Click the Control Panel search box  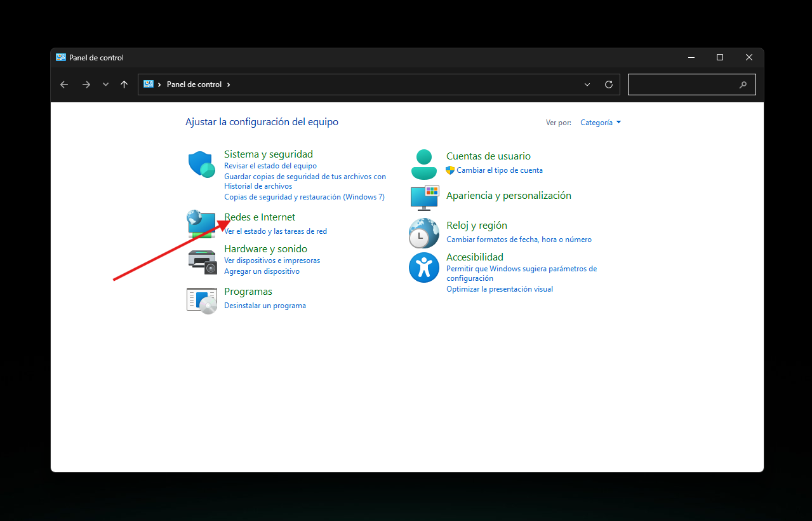pyautogui.click(x=682, y=85)
